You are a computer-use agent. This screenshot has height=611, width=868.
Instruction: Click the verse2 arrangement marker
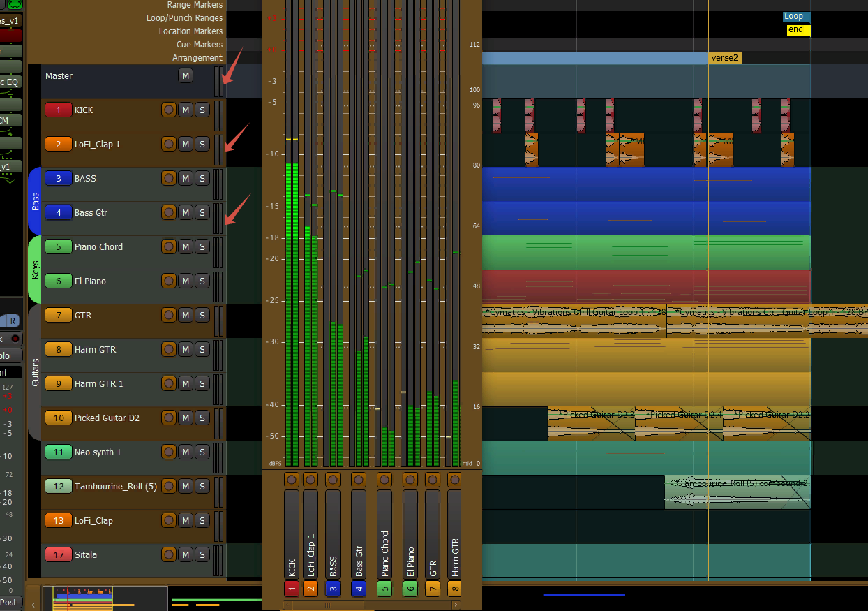click(725, 58)
